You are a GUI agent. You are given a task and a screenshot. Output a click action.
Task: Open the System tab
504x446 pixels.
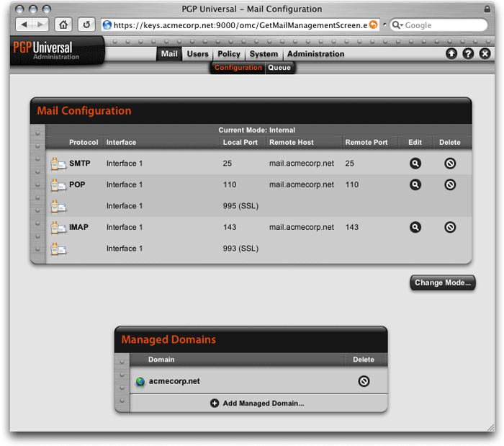(x=264, y=54)
